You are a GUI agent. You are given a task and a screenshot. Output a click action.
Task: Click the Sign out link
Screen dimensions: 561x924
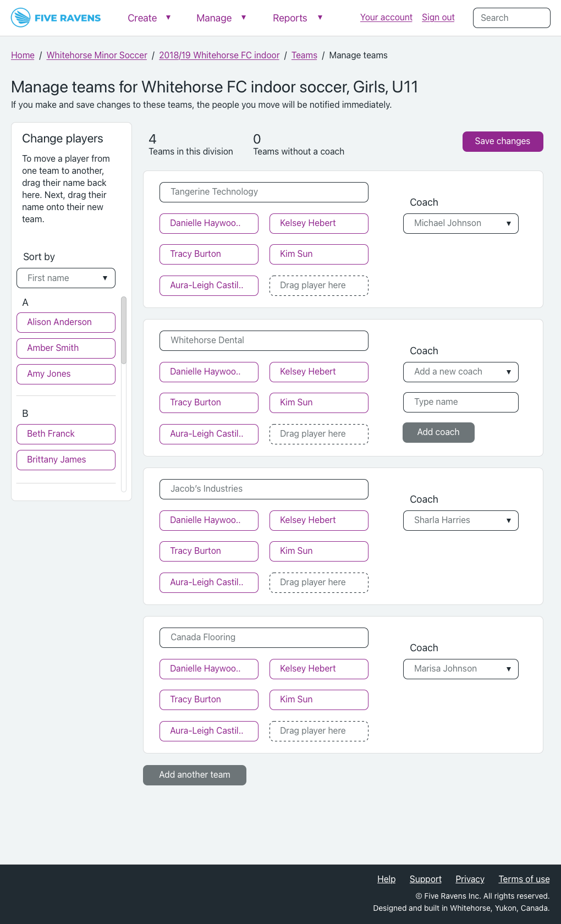[x=438, y=18]
